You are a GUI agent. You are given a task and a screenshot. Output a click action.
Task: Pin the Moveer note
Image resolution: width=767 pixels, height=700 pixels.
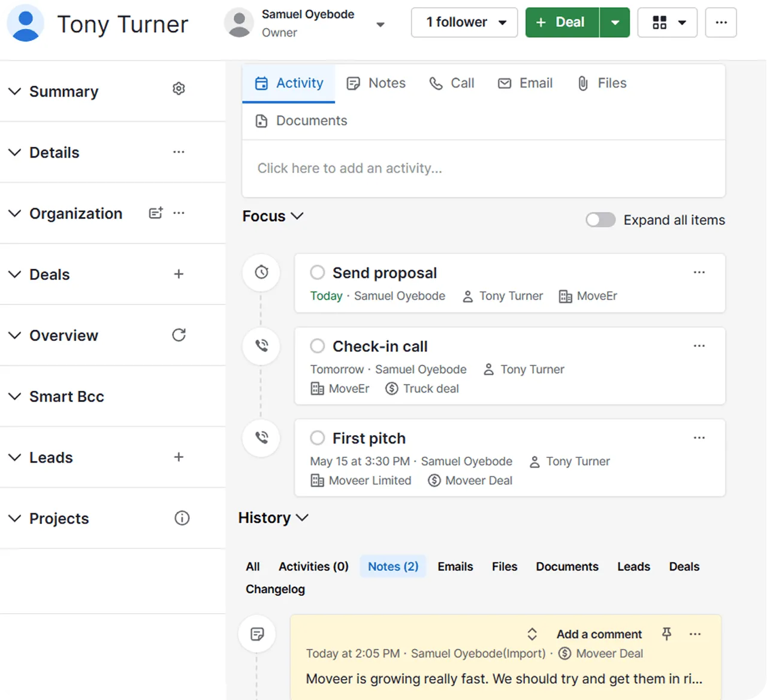coord(666,633)
